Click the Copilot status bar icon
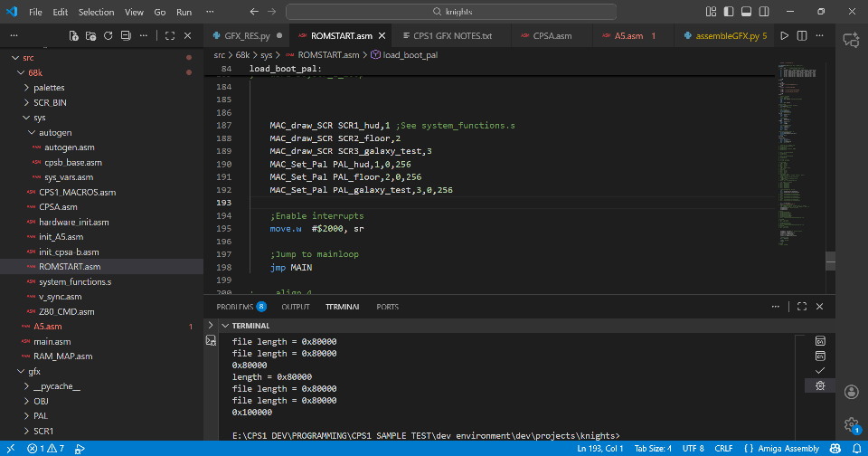This screenshot has height=456, width=868. [x=835, y=448]
